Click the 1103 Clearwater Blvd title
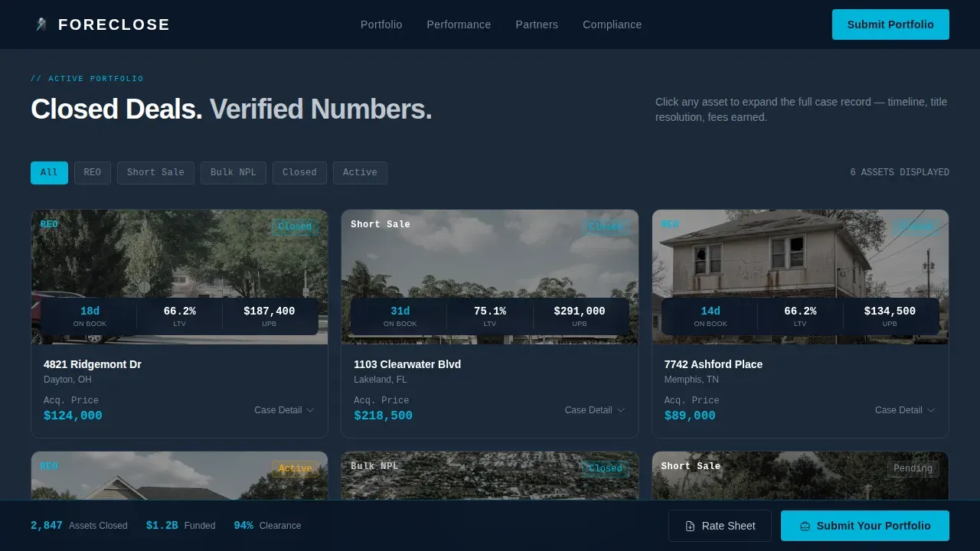The image size is (980, 551). (x=407, y=364)
